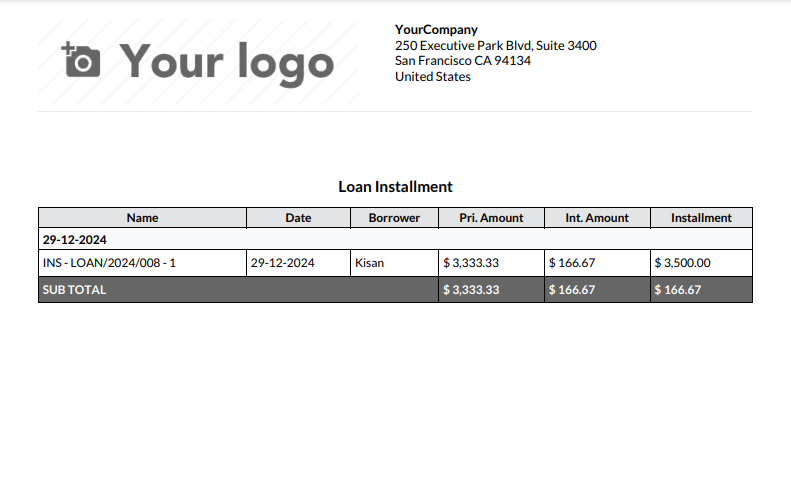Click the $ 3,500.00 installment cell

[701, 263]
